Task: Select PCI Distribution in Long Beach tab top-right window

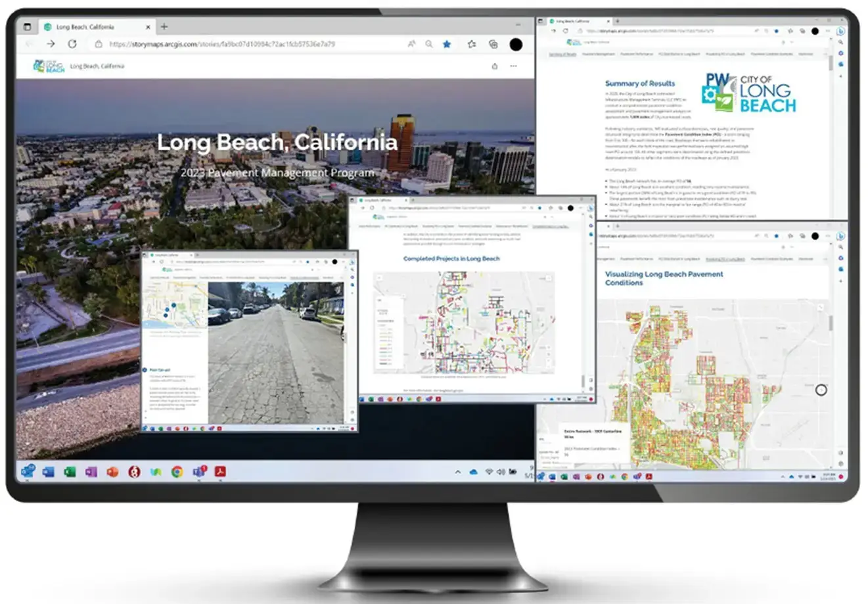Action: click(679, 54)
